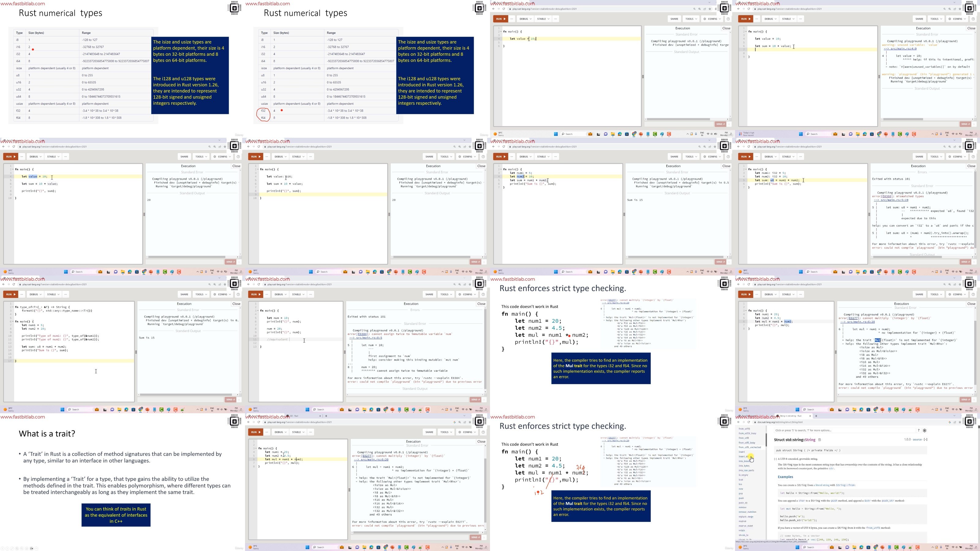Open STABLE dropdown in E0384 error playground

[298, 294]
